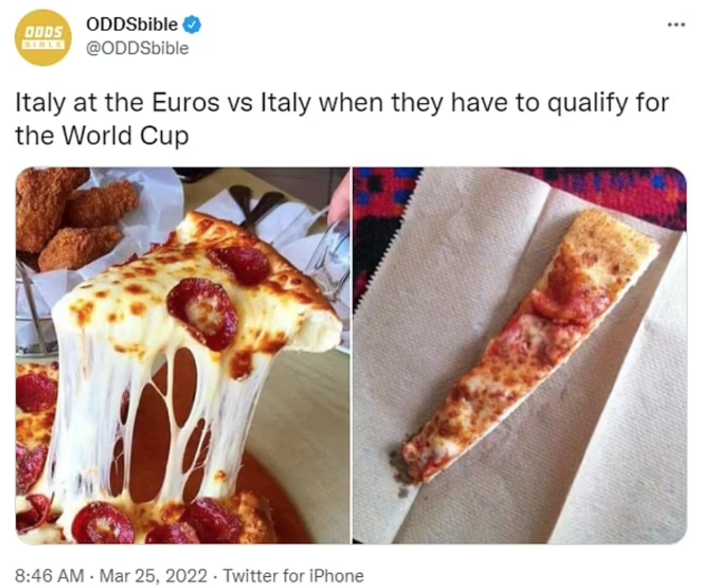The image size is (702, 588).
Task: Click the 8:46 AM timestamp
Action: point(49,575)
